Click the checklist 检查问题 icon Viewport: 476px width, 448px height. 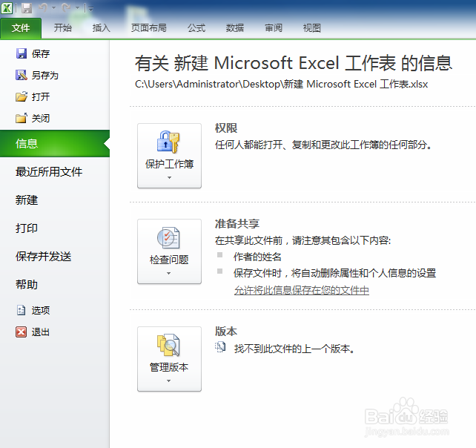pyautogui.click(x=168, y=237)
